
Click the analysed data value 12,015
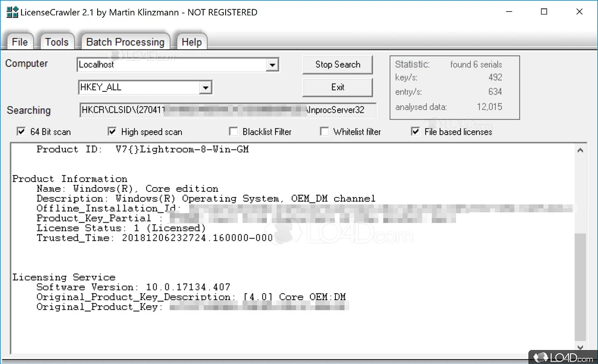pyautogui.click(x=490, y=107)
